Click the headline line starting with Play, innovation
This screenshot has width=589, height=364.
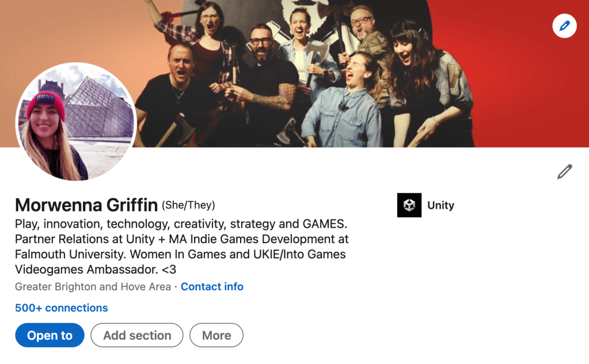(181, 224)
